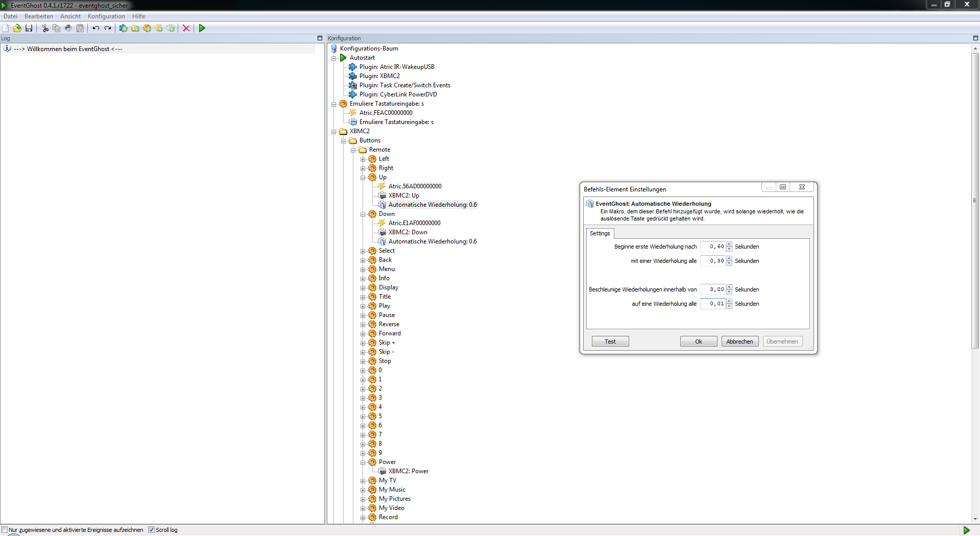The width and height of the screenshot is (980, 536).
Task: Increase the 3,00 acceleration time spinner
Action: click(729, 287)
